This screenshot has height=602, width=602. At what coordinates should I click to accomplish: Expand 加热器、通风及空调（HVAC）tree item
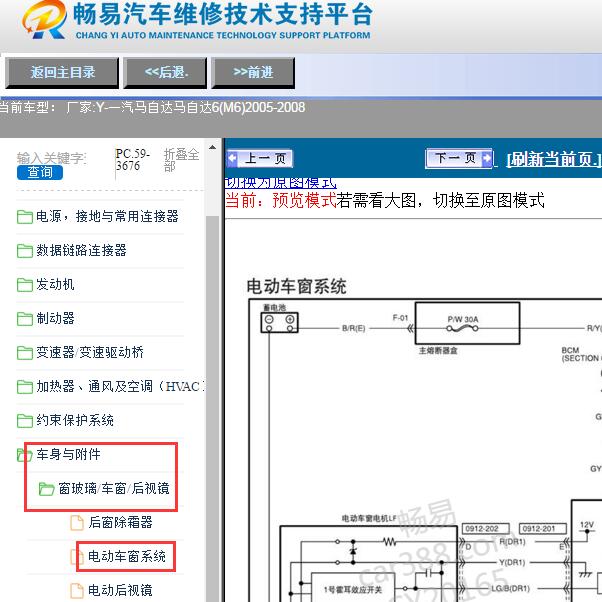[120, 386]
